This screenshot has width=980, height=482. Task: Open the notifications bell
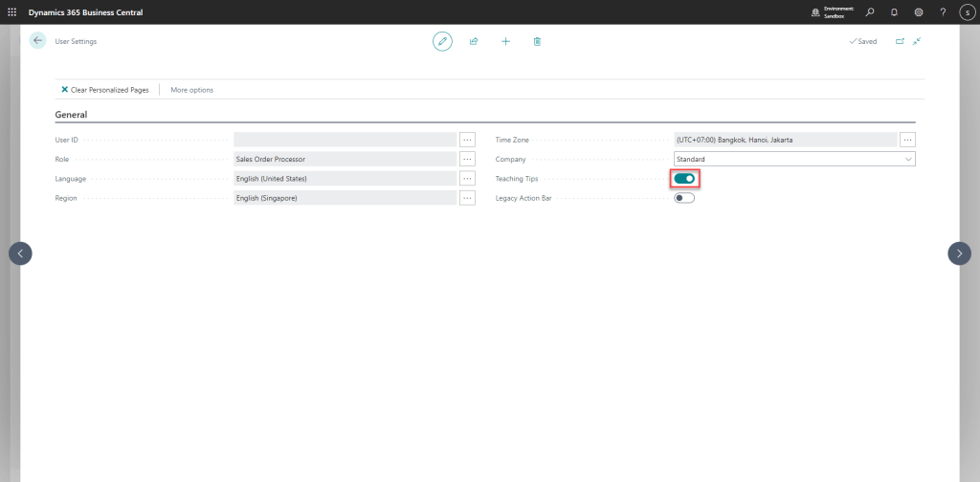point(894,12)
